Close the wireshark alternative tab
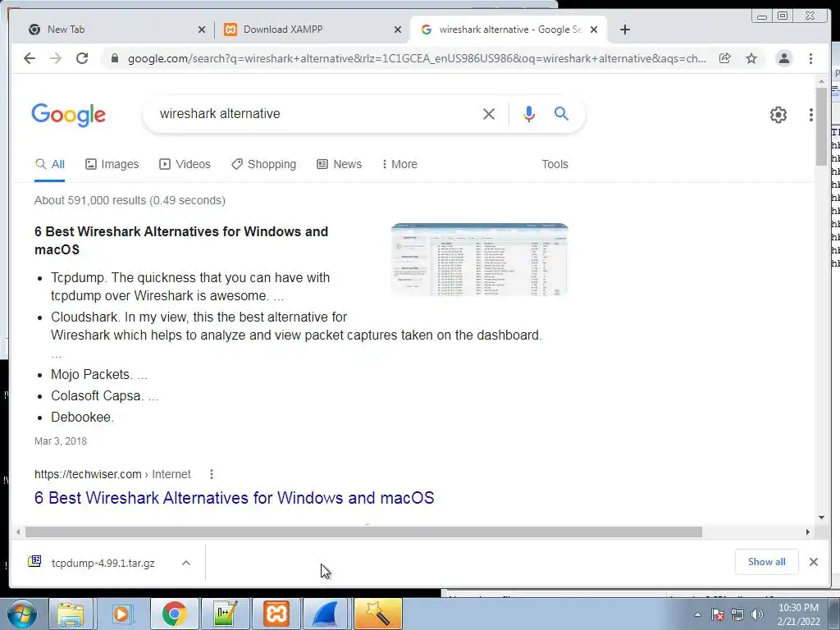The height and width of the screenshot is (630, 840). (594, 30)
